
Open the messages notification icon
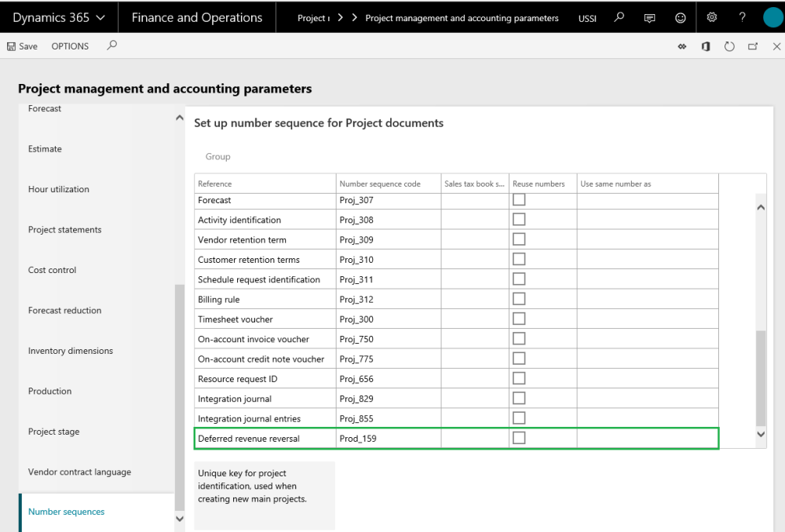pyautogui.click(x=649, y=17)
